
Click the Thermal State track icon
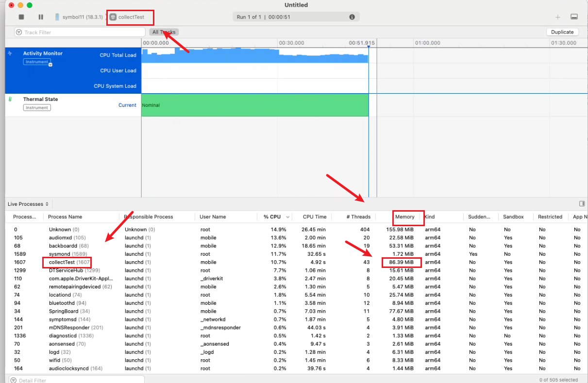pyautogui.click(x=10, y=99)
